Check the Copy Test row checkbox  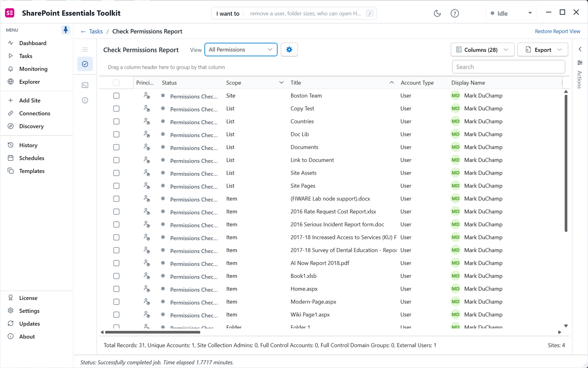pos(116,109)
